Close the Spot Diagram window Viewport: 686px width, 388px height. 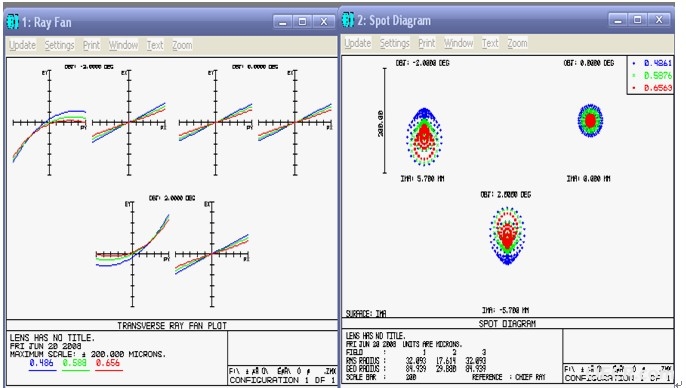pos(659,20)
